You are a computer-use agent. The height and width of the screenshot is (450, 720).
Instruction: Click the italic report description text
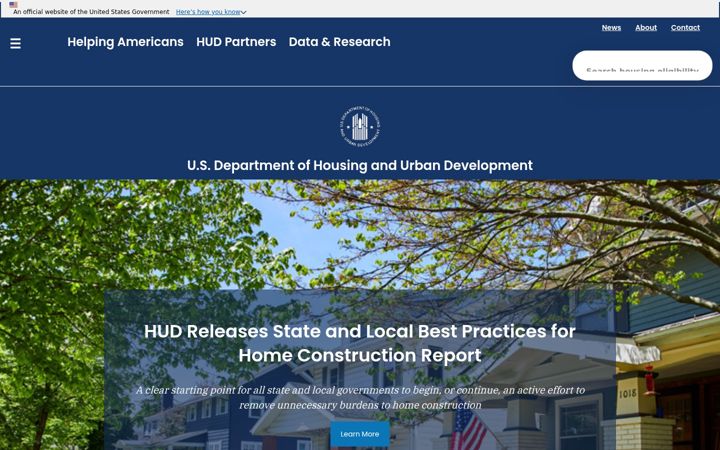point(360,398)
